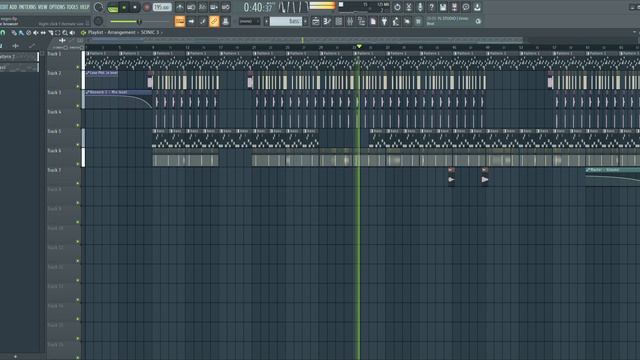Image resolution: width=640 pixels, height=360 pixels.
Task: Click the tempo display field
Action: coord(162,7)
